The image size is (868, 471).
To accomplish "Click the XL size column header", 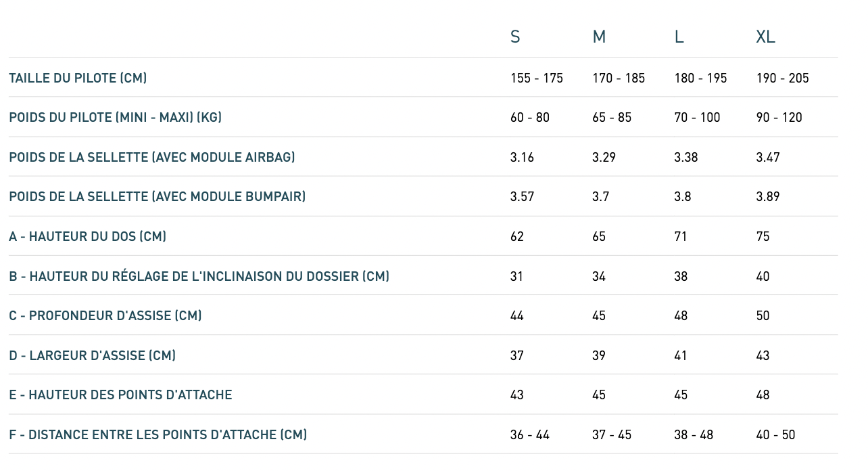I will point(765,37).
